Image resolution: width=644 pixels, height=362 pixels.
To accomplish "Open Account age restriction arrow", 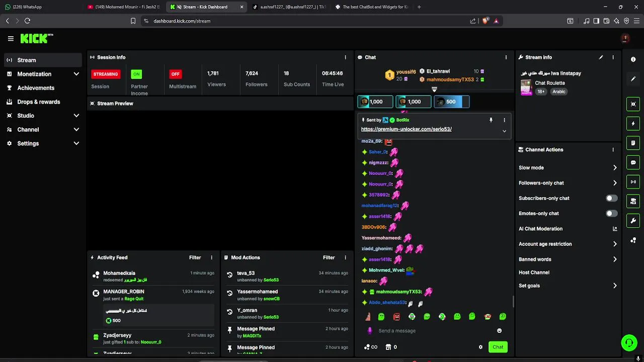I will pyautogui.click(x=615, y=244).
